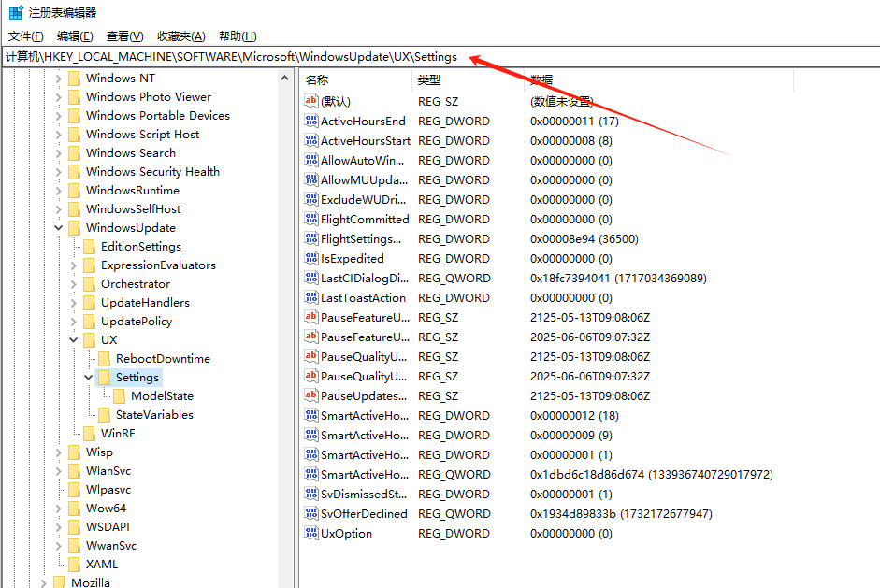Select the WwanSvc key
The width and height of the screenshot is (880, 588).
coord(111,546)
